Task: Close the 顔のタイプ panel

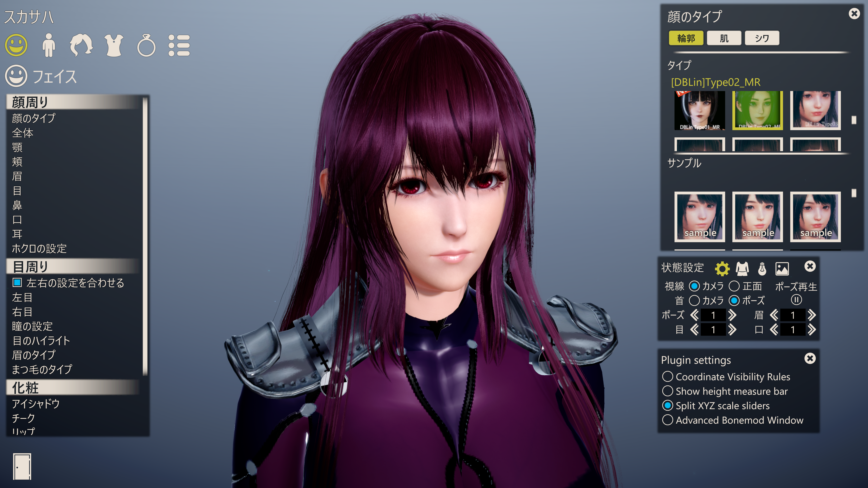Action: [x=854, y=14]
